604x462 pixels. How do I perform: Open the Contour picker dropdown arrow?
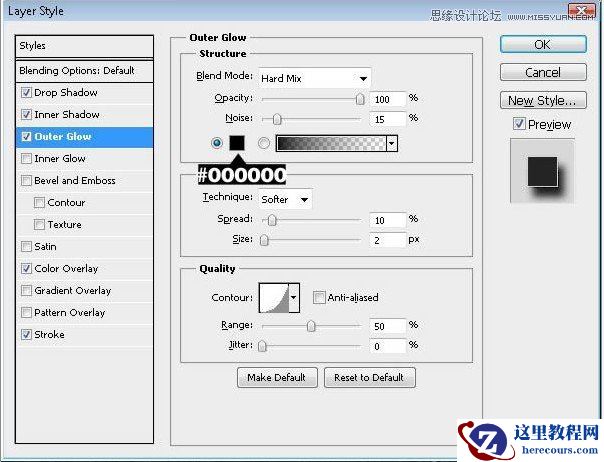[x=294, y=297]
